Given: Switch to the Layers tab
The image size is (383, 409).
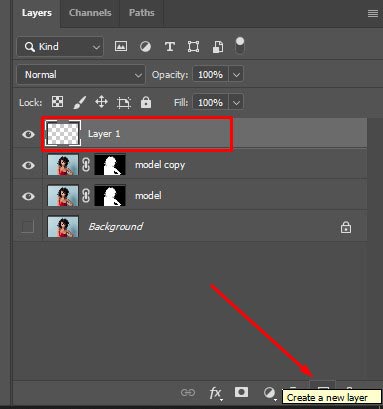Looking at the screenshot, I should click(37, 13).
